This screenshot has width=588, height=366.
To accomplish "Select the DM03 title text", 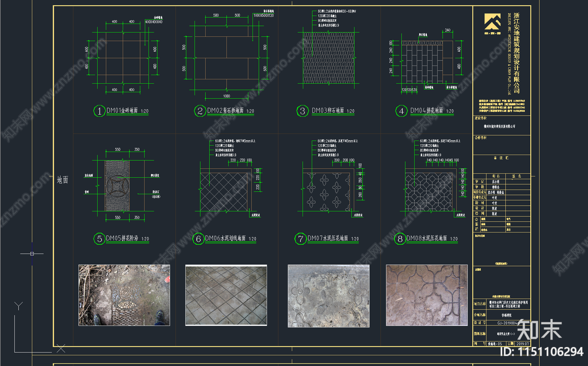I will tap(328, 110).
